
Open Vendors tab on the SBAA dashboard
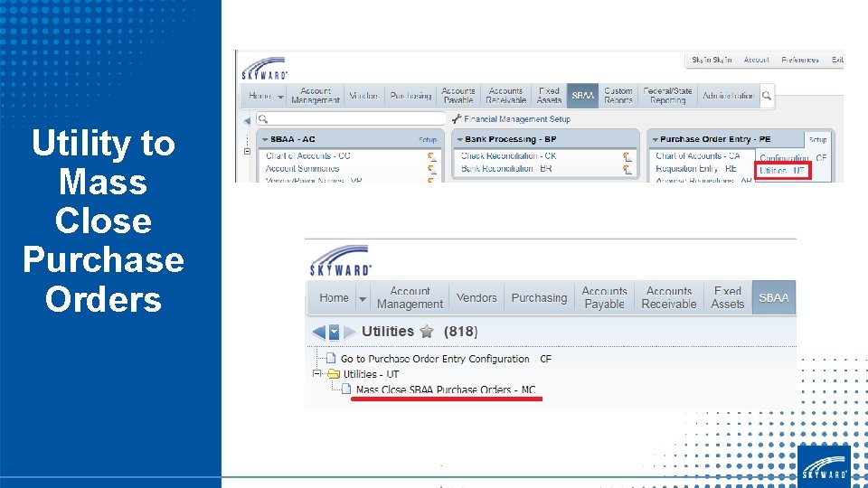(x=363, y=96)
